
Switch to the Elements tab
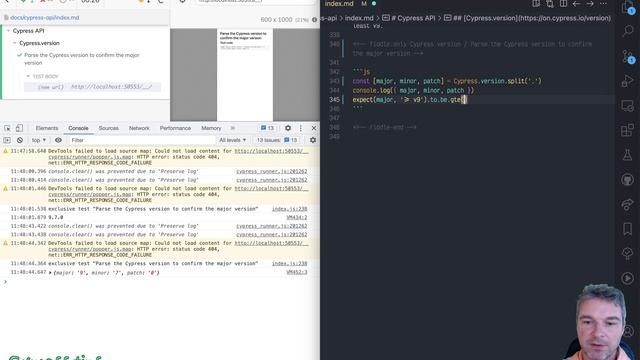(47, 128)
